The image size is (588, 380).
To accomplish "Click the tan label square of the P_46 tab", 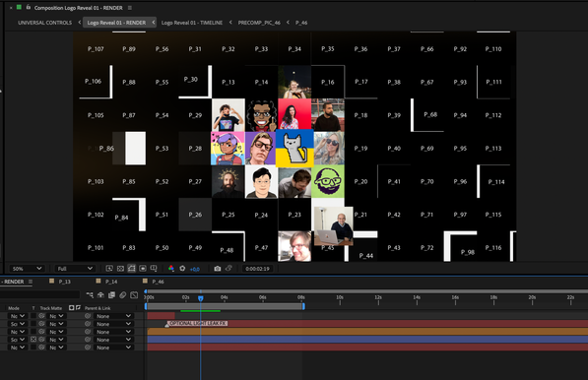I will pos(145,282).
